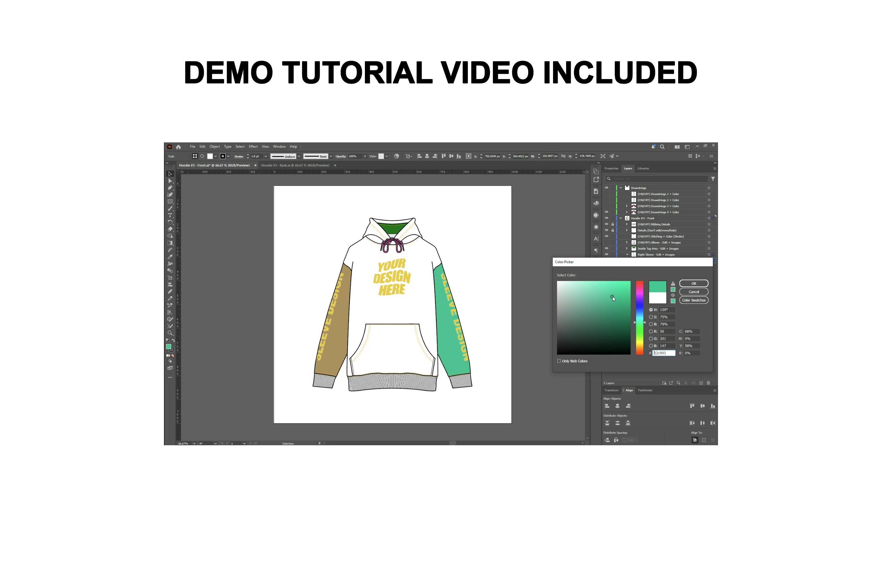Open the File menu
Screen dimensions: 882x588
pos(192,147)
